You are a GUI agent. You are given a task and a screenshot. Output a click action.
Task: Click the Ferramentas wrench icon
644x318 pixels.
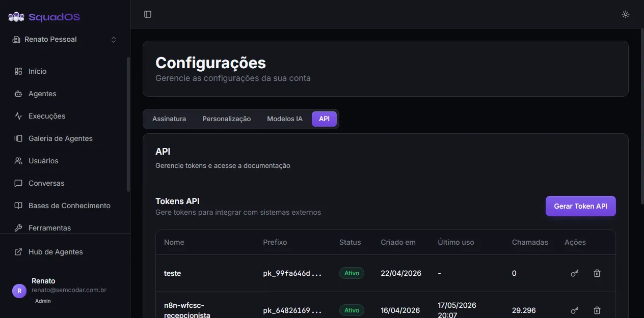(18, 228)
